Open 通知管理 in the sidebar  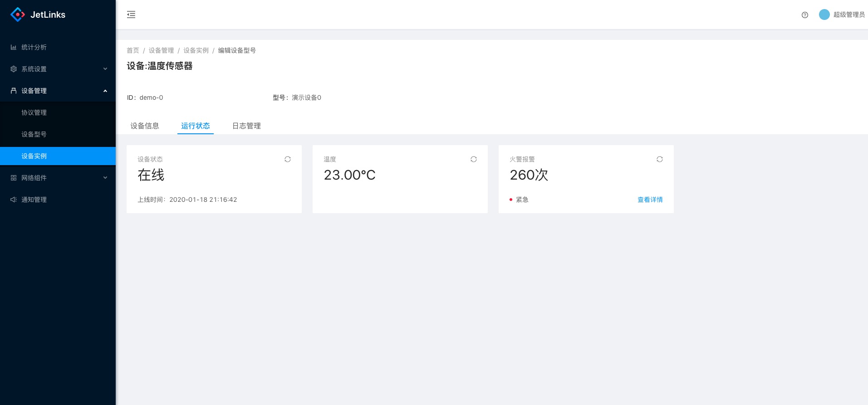pyautogui.click(x=34, y=200)
